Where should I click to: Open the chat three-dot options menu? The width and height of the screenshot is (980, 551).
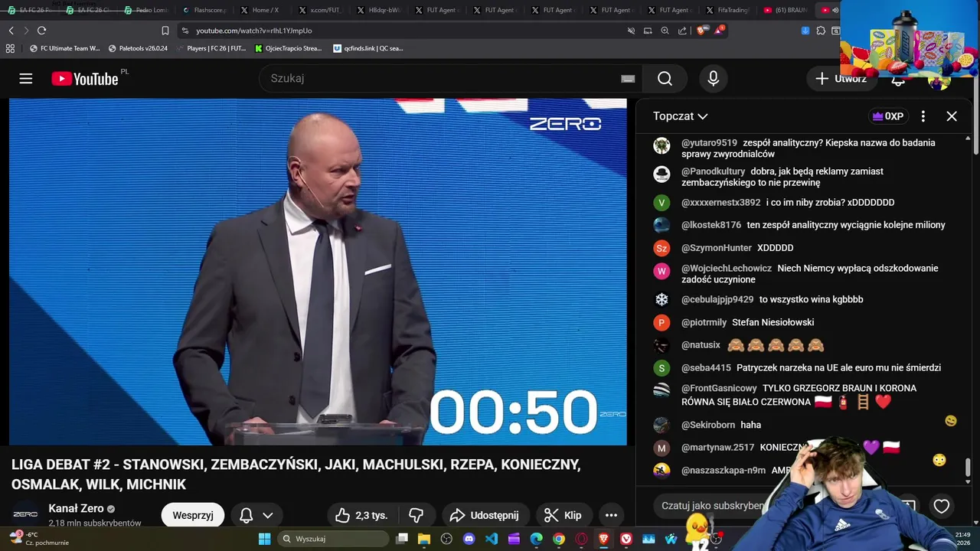point(923,116)
